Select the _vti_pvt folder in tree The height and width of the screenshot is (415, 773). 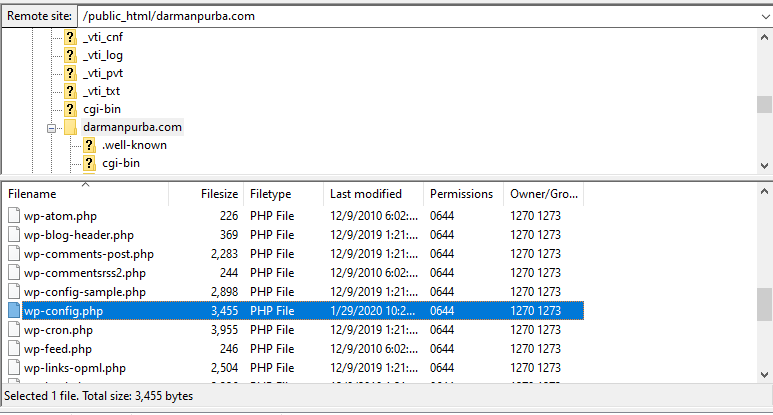coord(103,73)
